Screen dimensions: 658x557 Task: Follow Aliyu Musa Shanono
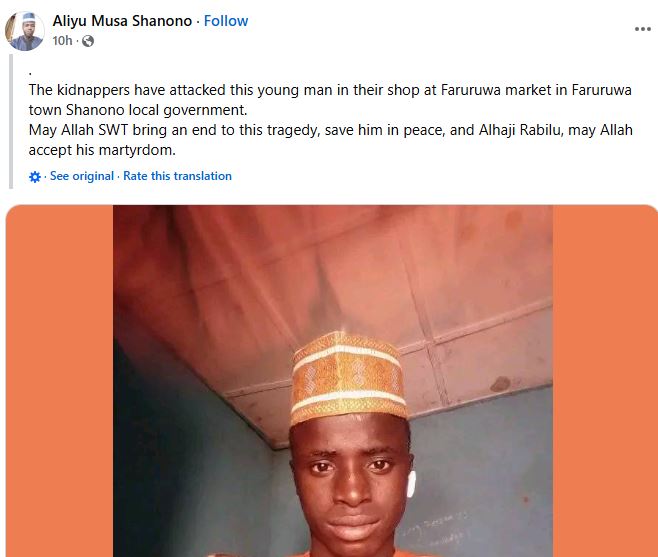226,21
